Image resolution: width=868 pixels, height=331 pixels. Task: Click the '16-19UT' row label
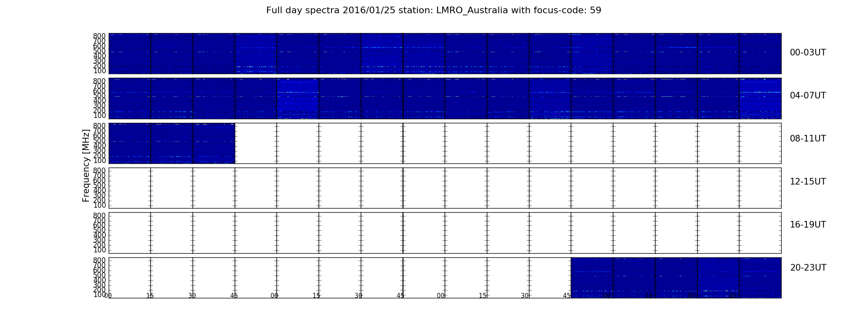tap(808, 225)
